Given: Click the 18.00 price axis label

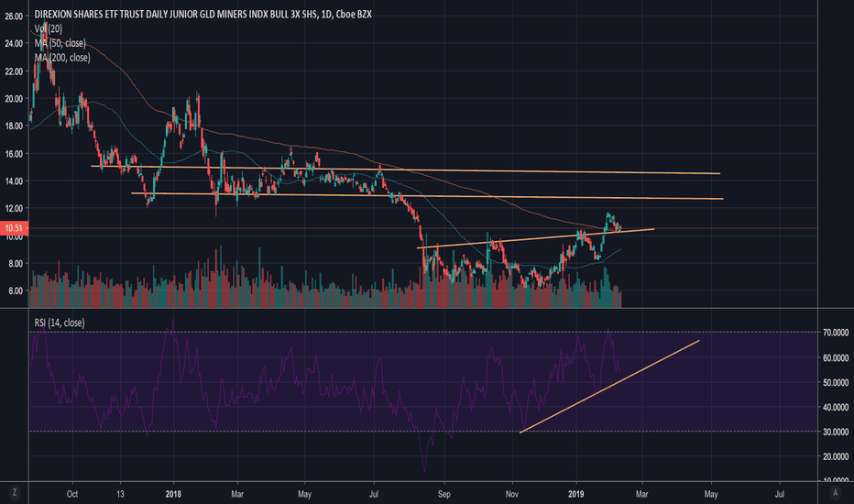Looking at the screenshot, I should (x=14, y=126).
